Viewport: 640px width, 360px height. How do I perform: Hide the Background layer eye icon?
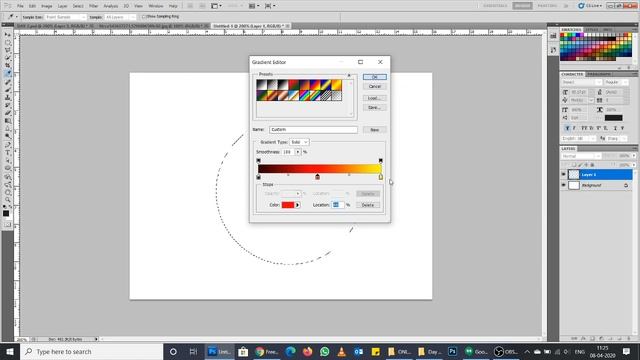[x=564, y=185]
